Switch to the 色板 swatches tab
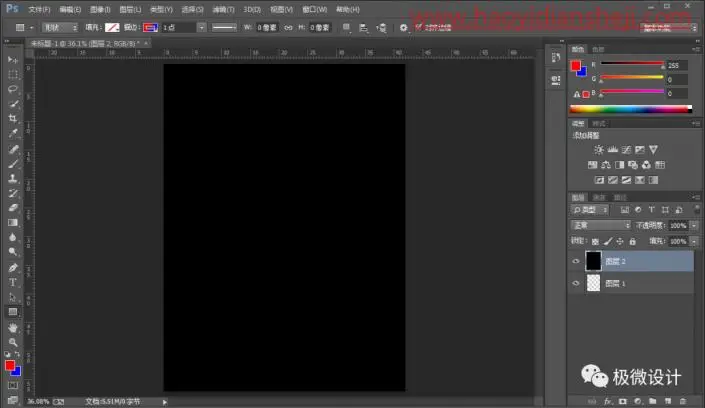Viewport: 705px width, 408px height. tap(598, 49)
